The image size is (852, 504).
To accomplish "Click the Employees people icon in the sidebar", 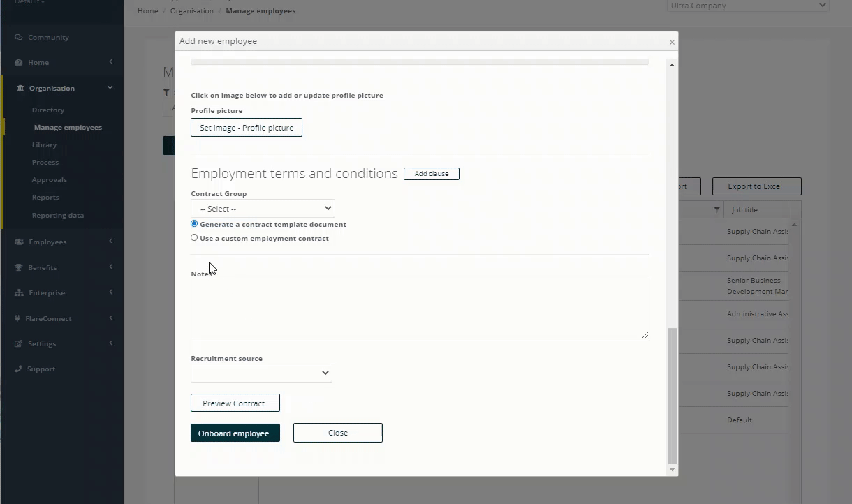I will click(19, 242).
